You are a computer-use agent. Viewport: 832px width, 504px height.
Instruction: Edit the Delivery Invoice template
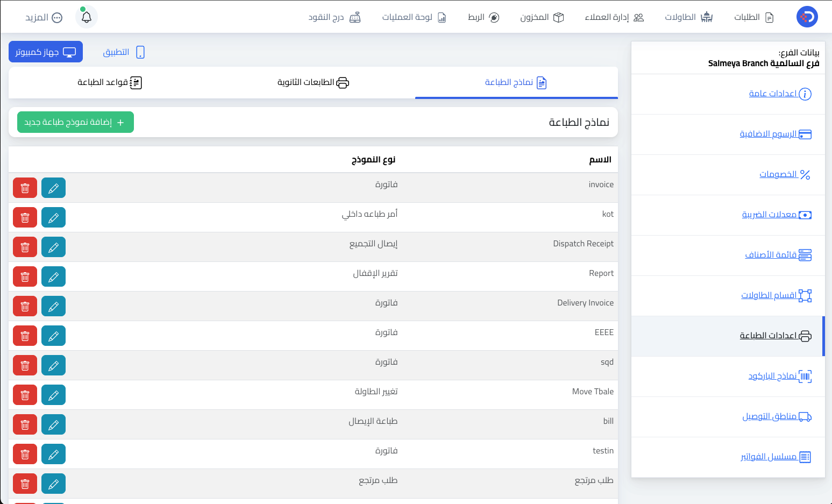click(x=53, y=306)
